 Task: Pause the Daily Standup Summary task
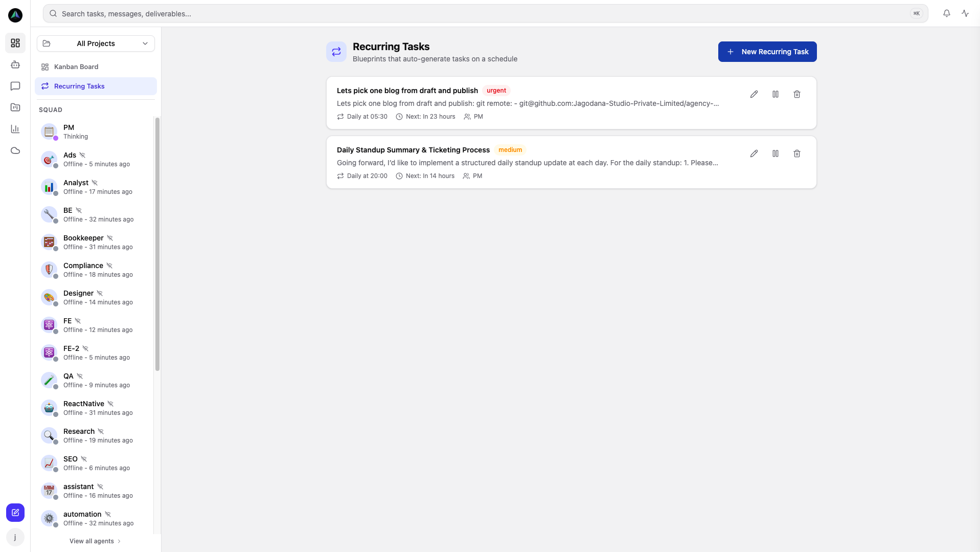coord(775,153)
